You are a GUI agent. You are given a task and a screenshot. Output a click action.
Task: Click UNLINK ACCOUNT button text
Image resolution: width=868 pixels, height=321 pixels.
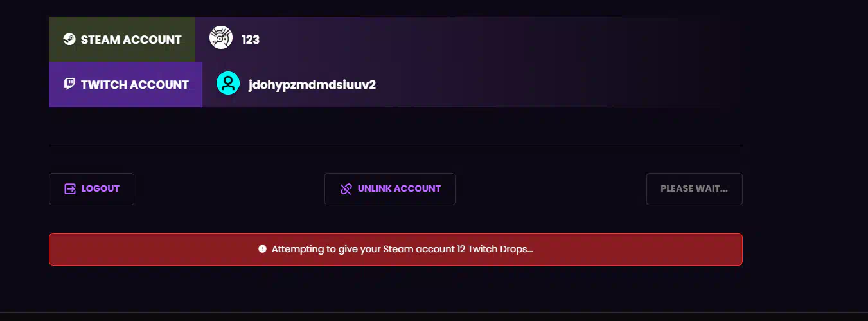[x=399, y=189]
